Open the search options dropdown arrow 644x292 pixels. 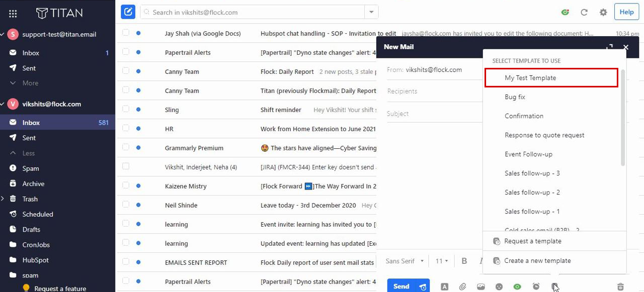(371, 12)
